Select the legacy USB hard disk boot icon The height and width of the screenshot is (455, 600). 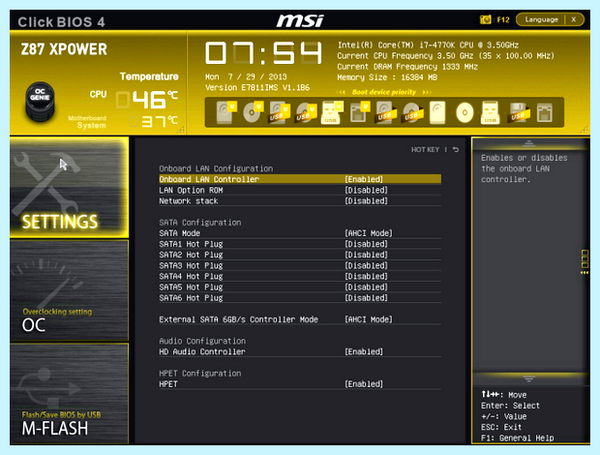[x=385, y=113]
